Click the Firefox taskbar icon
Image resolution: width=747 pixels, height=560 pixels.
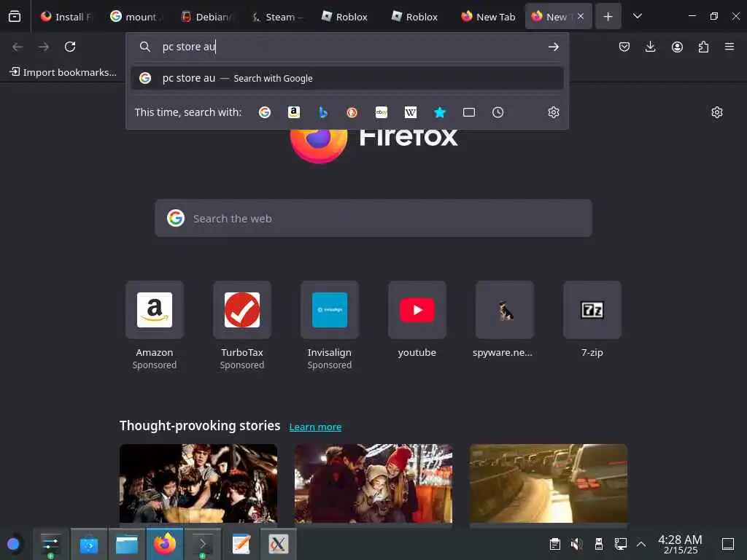pyautogui.click(x=165, y=544)
